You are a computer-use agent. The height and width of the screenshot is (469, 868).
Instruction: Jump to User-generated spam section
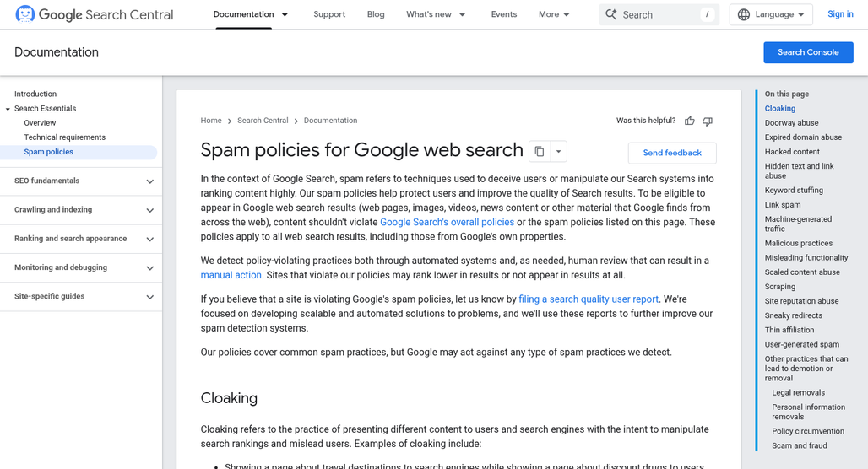point(802,344)
